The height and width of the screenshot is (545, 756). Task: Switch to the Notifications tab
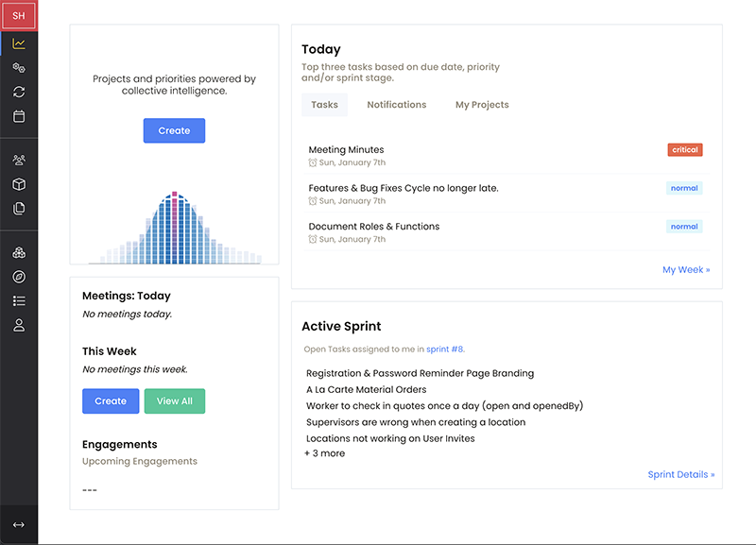point(396,105)
